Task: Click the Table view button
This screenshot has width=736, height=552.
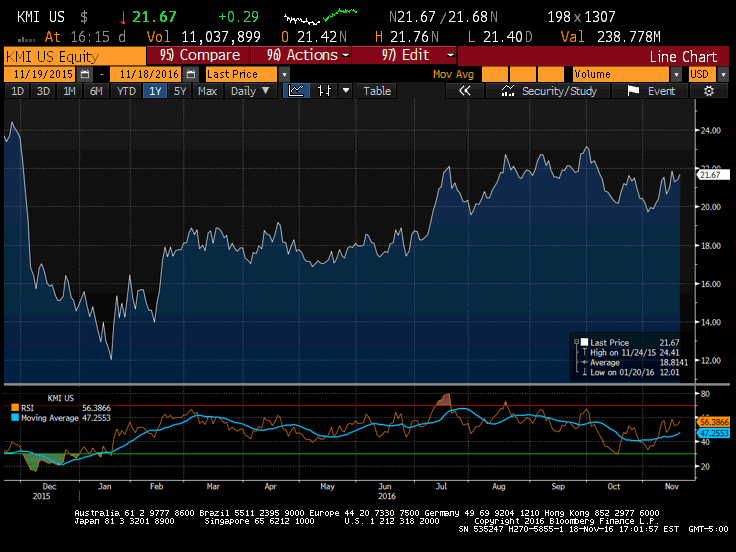Action: point(377,91)
